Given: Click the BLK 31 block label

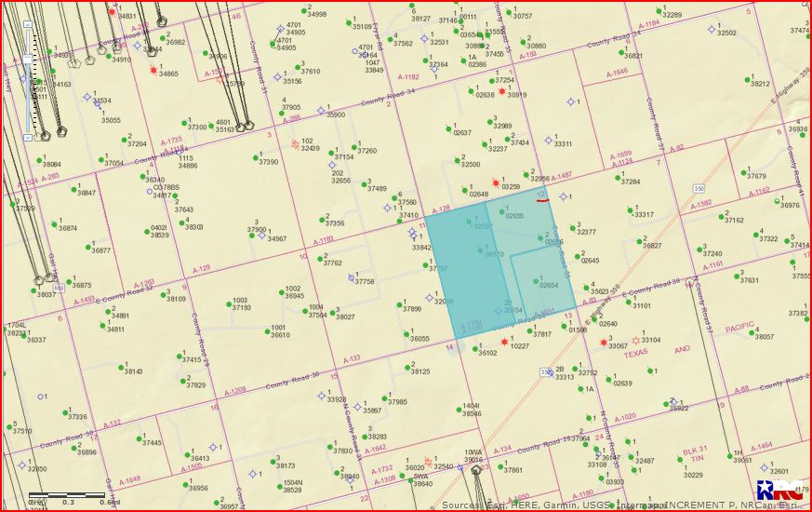Looking at the screenshot, I should pyautogui.click(x=695, y=450).
